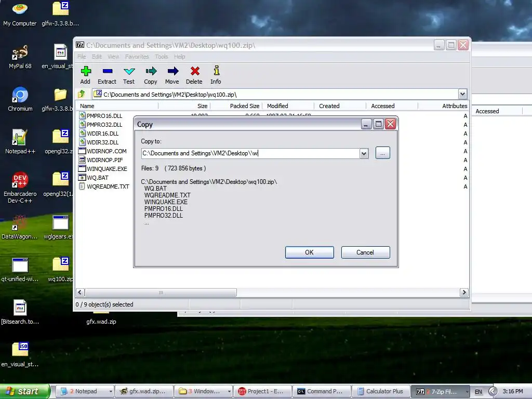This screenshot has height=399, width=532.
Task: Select WDIRNOP.PIF file in list
Action: coord(101,160)
